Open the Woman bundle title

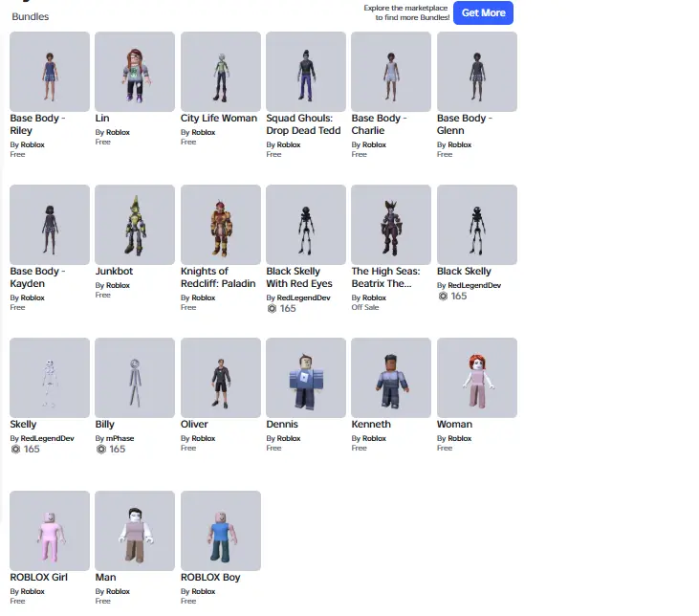[454, 424]
